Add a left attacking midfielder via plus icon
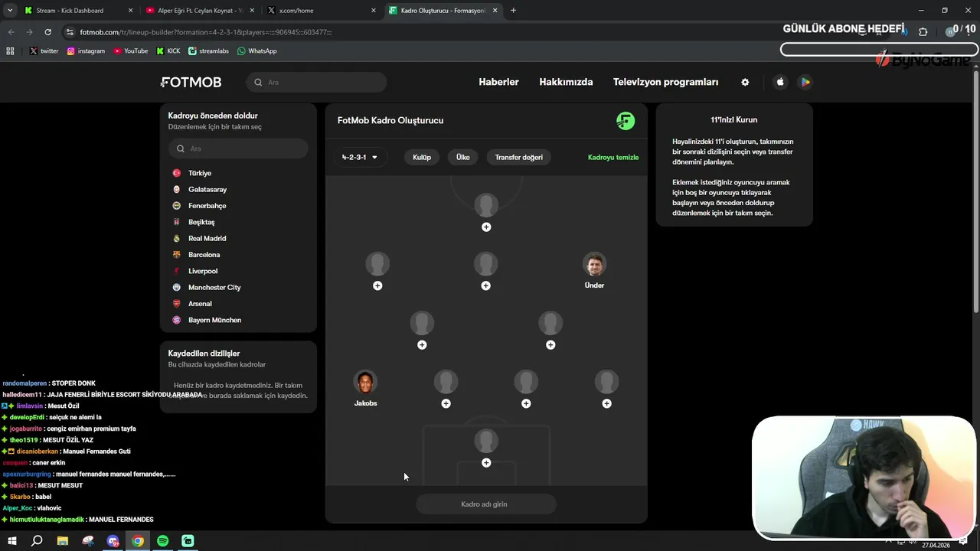This screenshot has width=980, height=551. 377,285
